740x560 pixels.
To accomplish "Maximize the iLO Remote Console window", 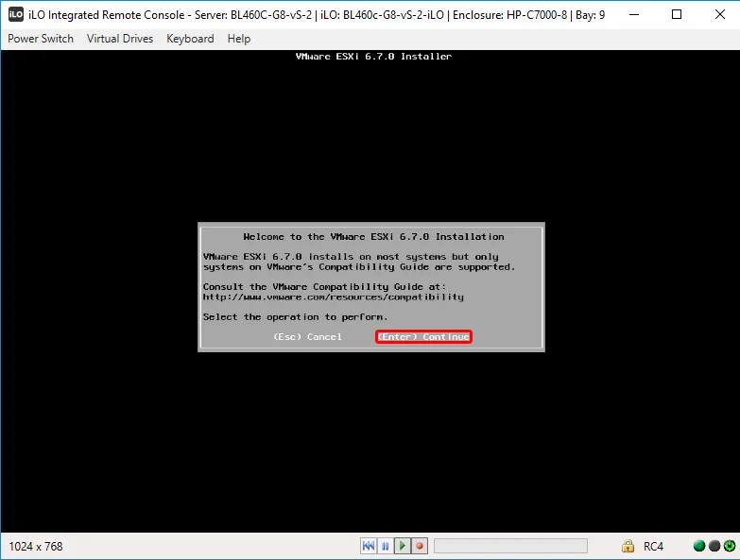I will click(x=677, y=14).
